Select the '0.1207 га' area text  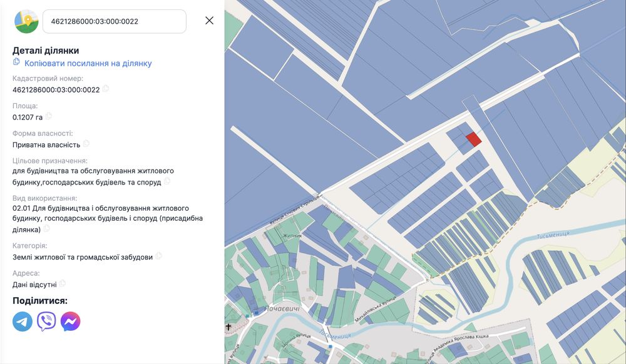[28, 117]
